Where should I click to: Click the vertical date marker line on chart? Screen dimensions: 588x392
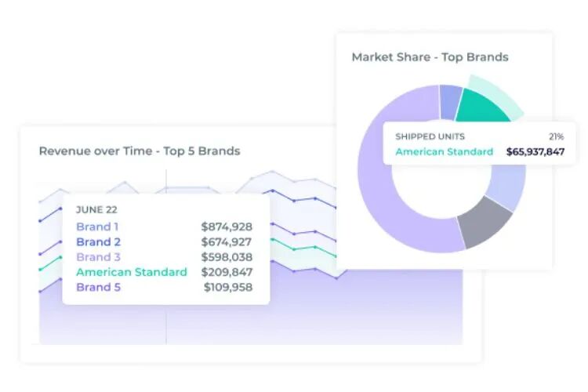[x=166, y=257]
